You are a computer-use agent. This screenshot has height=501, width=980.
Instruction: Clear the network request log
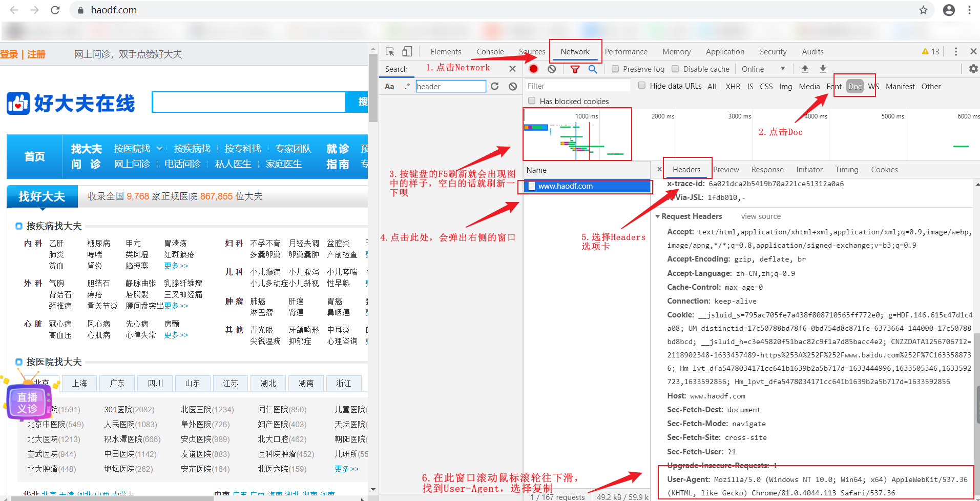[551, 69]
